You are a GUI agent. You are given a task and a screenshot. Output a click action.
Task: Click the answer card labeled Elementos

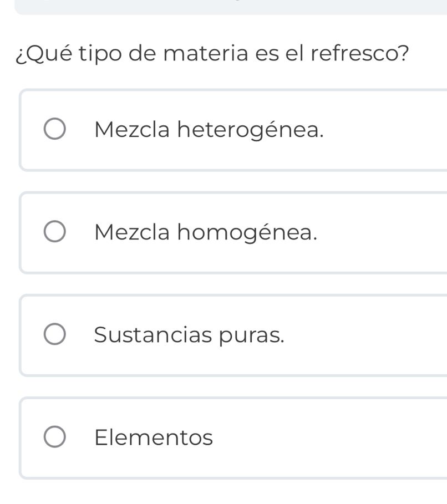(x=222, y=437)
